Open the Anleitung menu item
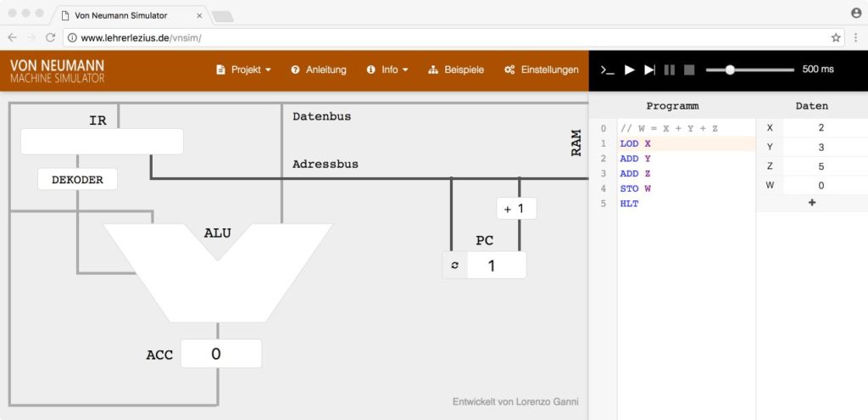868x420 pixels. coord(319,70)
